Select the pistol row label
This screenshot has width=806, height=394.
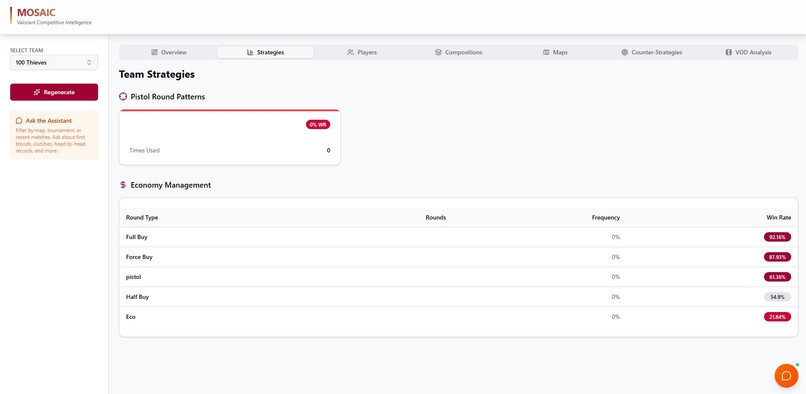point(133,277)
